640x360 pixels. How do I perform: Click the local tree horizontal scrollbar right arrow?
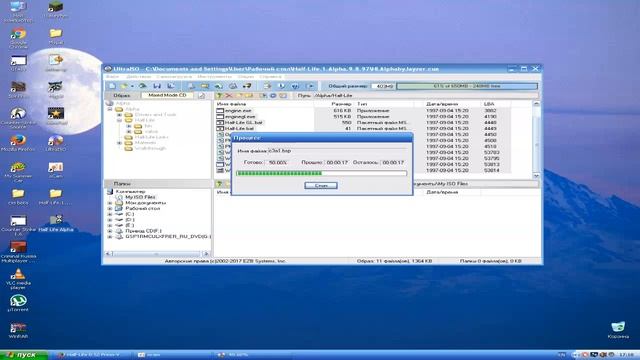(x=206, y=254)
